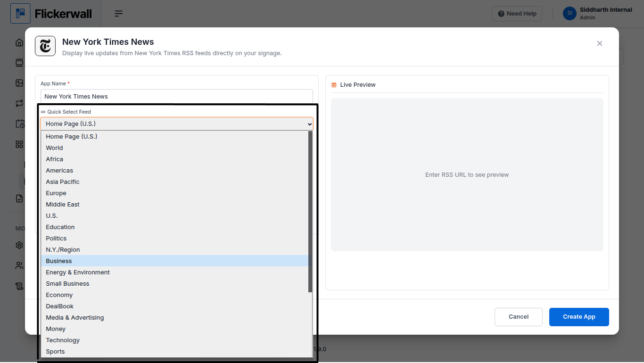The height and width of the screenshot is (363, 644).
Task: Click the Live Preview heading text
Action: [358, 85]
